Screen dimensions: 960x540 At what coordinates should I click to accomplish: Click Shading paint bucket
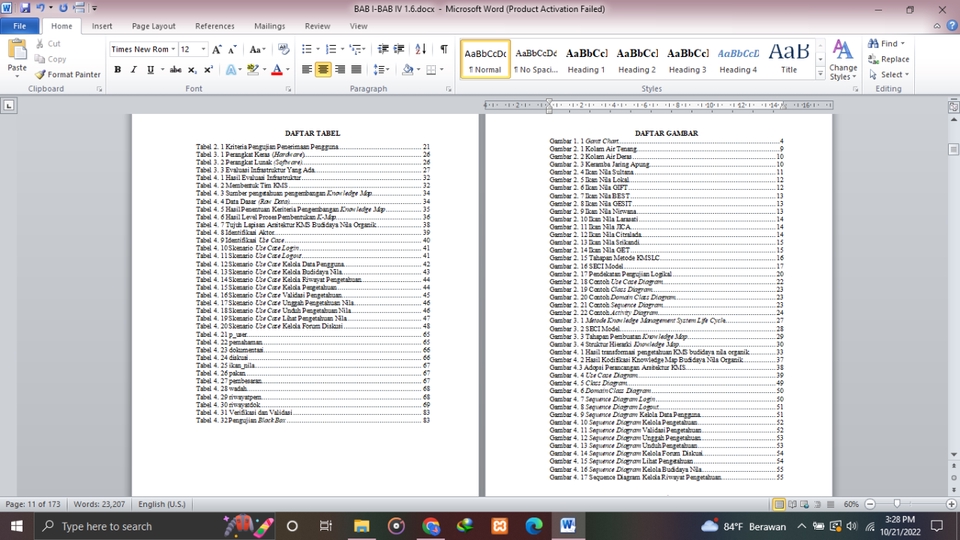click(407, 70)
